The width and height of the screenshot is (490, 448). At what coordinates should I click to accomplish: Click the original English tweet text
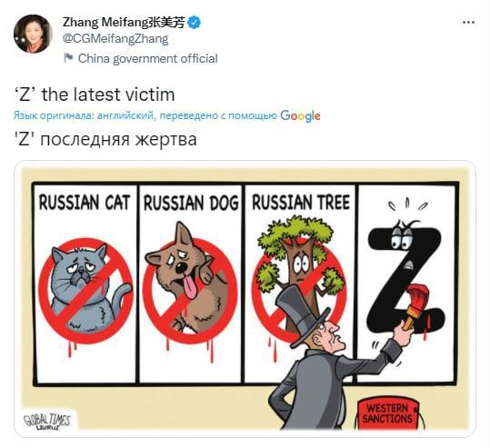click(x=94, y=95)
